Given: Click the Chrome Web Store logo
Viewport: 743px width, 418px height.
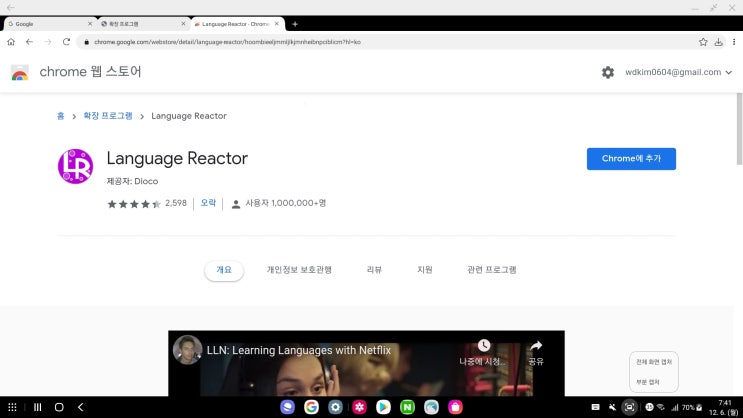Looking at the screenshot, I should click(x=19, y=72).
